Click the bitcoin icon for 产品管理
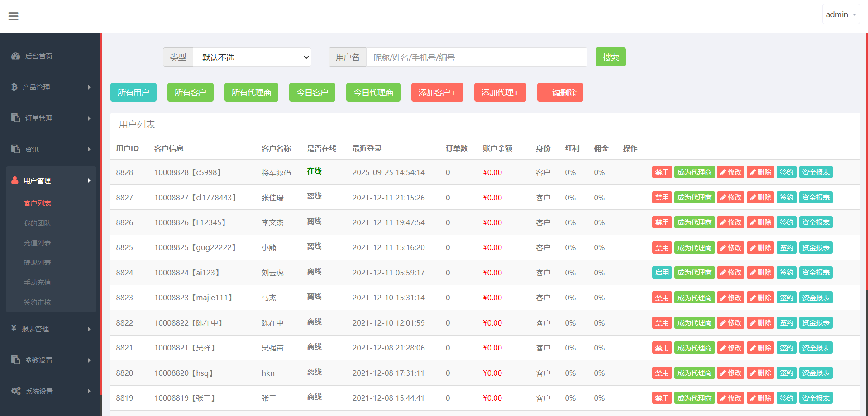The width and height of the screenshot is (868, 416). (x=14, y=87)
